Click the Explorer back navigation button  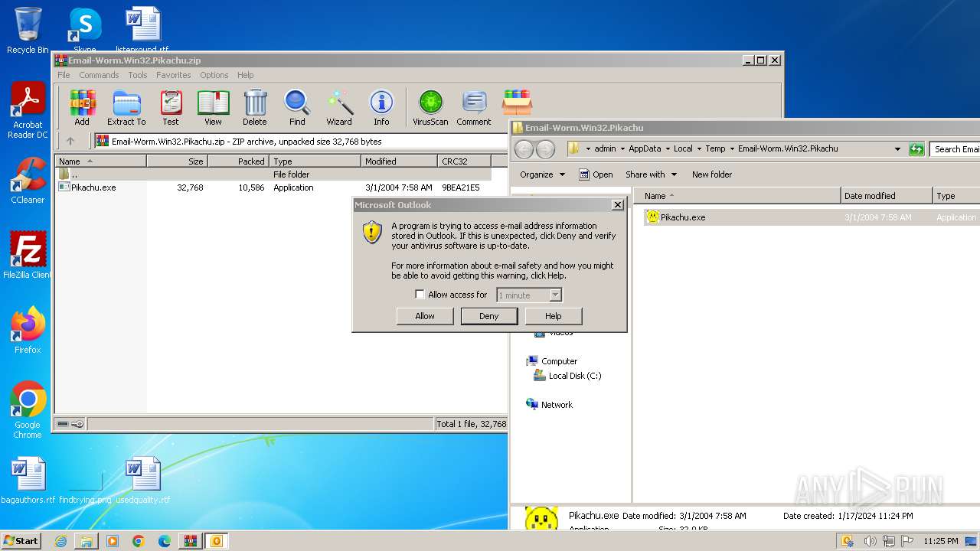click(x=524, y=149)
